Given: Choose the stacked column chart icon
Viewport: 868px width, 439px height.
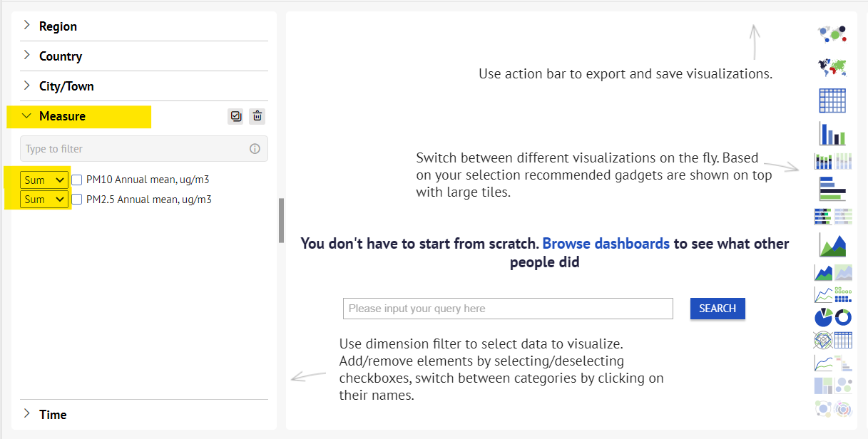Looking at the screenshot, I should click(x=823, y=161).
